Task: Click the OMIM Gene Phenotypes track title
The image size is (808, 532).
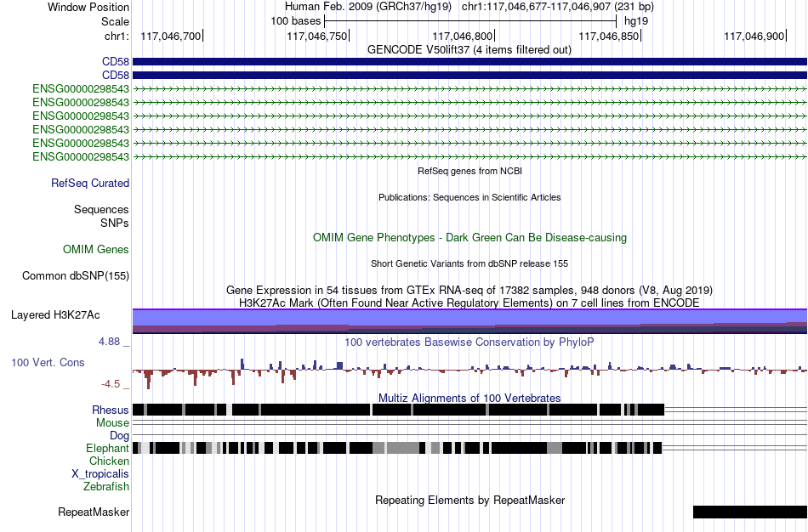Action: (x=469, y=237)
